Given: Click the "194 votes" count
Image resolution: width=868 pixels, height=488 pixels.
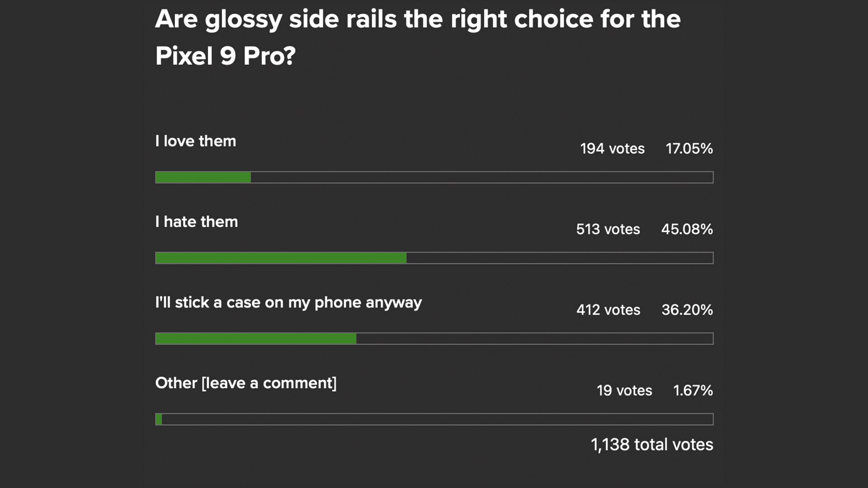Looking at the screenshot, I should tap(612, 149).
